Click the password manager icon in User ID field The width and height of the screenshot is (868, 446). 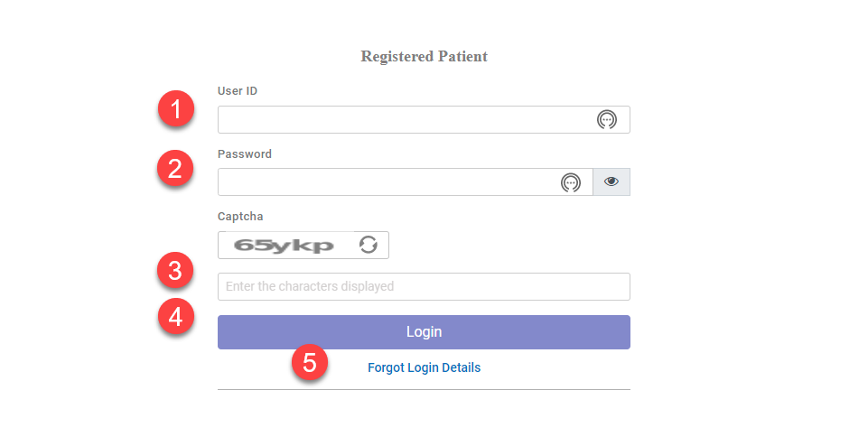click(607, 119)
